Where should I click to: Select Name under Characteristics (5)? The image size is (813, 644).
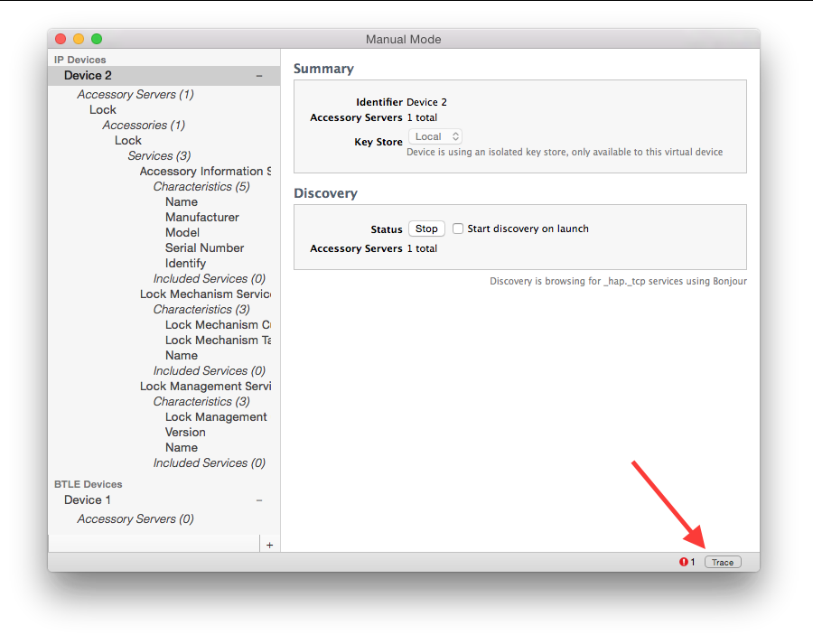coord(182,201)
